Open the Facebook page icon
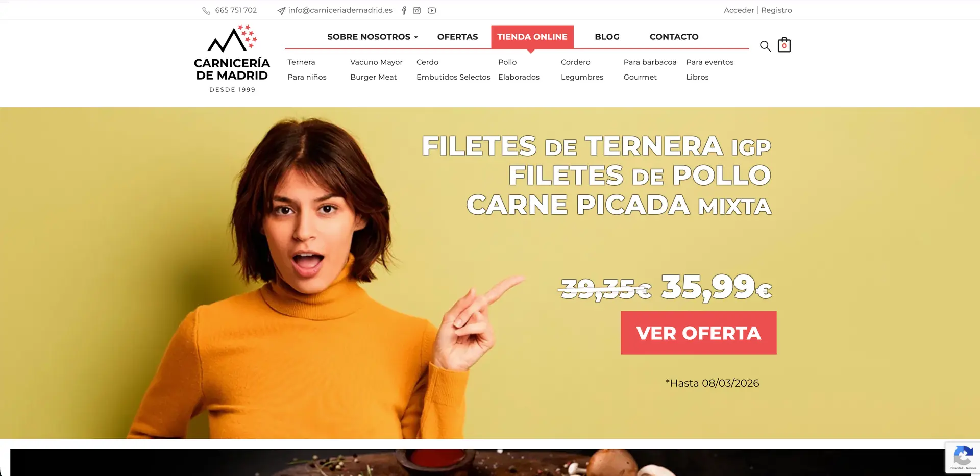This screenshot has height=476, width=980. pos(404,10)
